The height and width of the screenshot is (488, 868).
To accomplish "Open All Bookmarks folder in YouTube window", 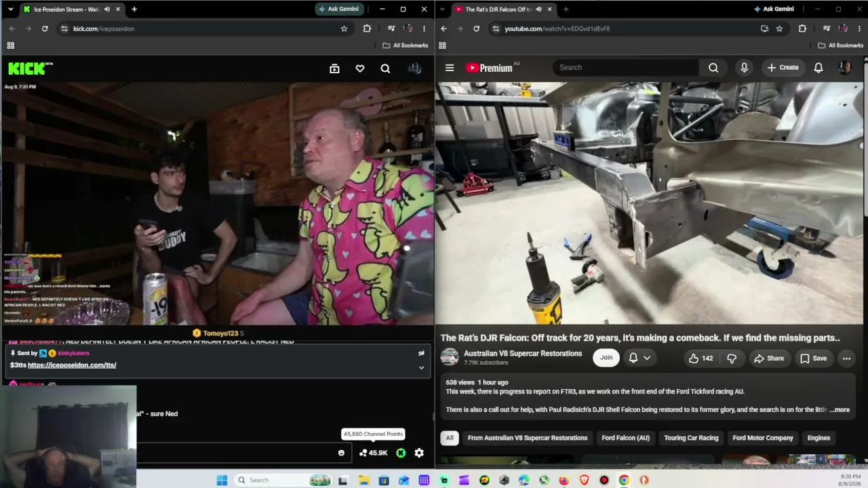I will coord(841,45).
